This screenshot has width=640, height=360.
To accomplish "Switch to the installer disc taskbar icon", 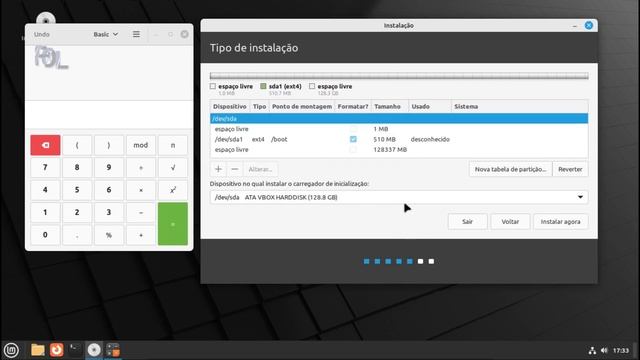I will coord(94,350).
